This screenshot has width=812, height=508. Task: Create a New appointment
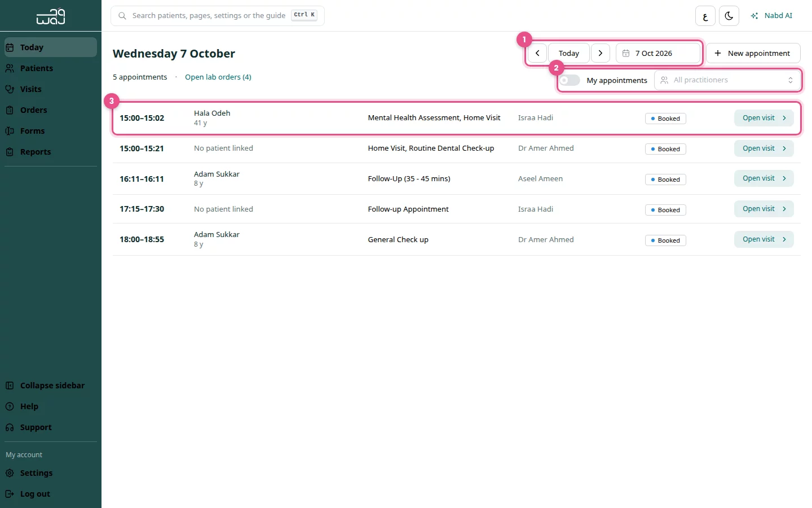tap(753, 53)
